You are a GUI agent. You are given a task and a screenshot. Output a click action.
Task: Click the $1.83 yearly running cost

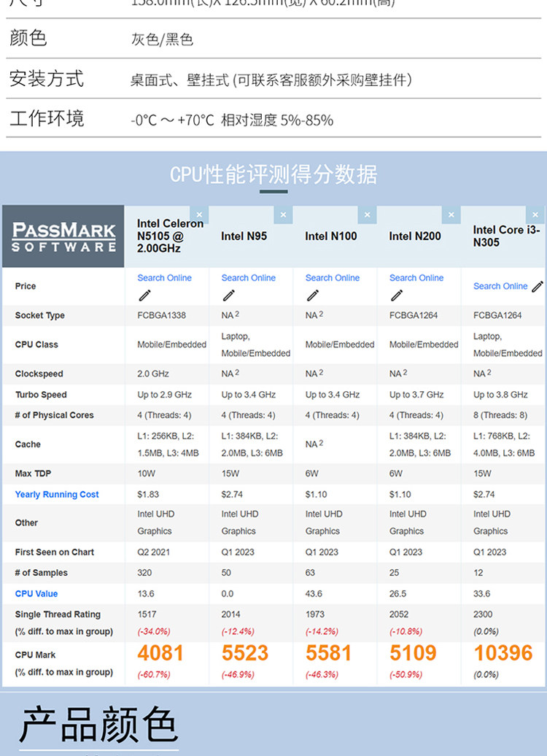148,494
